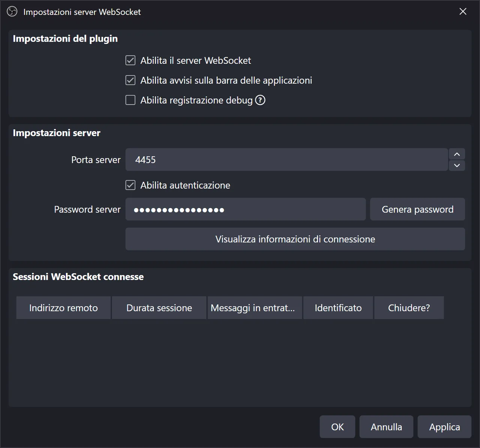Cancel changes with Annulla
Image resolution: width=480 pixels, height=448 pixels.
pos(386,427)
